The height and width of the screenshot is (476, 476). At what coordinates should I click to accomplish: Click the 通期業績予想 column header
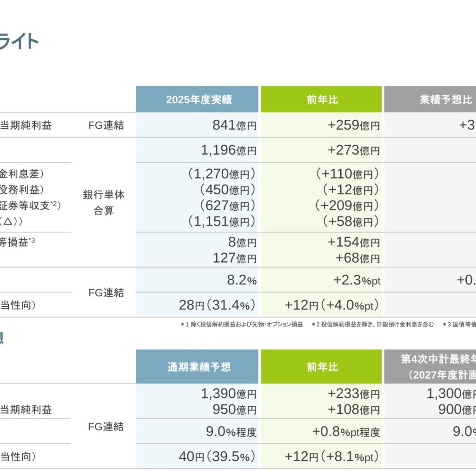[197, 367]
